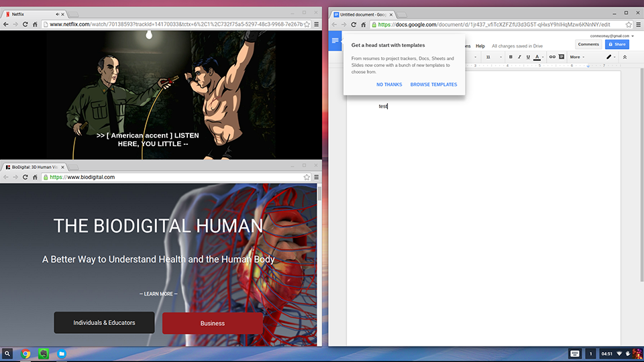The width and height of the screenshot is (644, 362).
Task: Click BROWSE TEMPLATES in the popup
Action: [433, 84]
